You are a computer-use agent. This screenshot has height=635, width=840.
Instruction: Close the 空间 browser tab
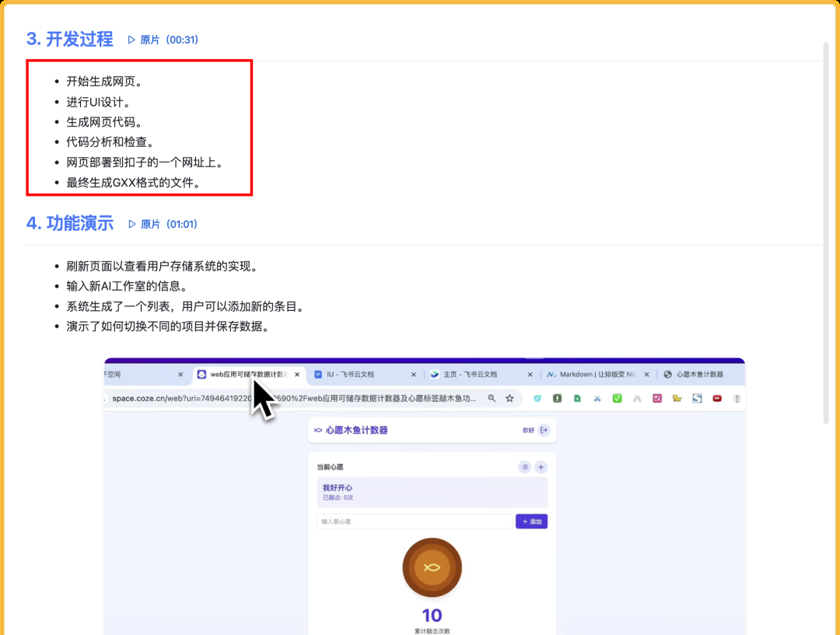[x=180, y=375]
